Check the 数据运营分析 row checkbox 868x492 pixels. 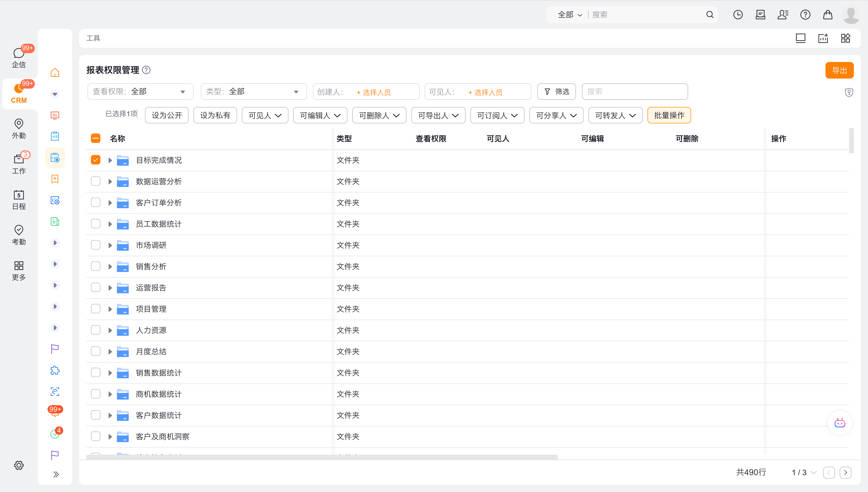tap(96, 181)
